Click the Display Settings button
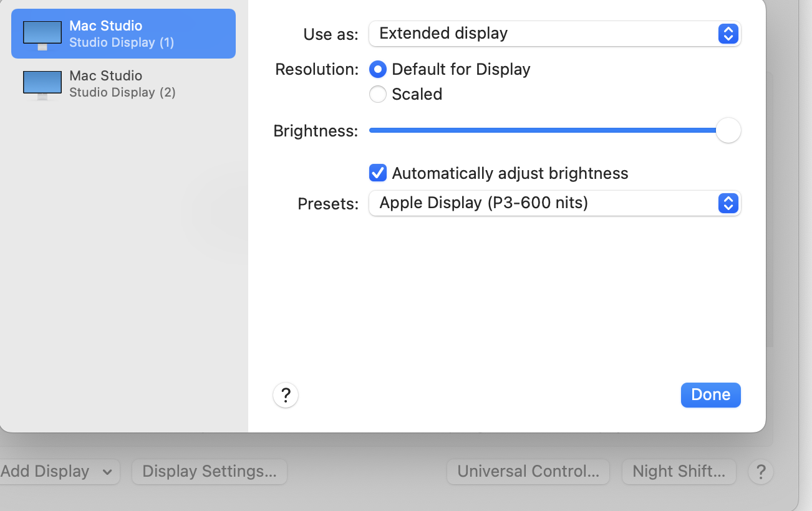Image resolution: width=812 pixels, height=511 pixels. [x=209, y=472]
